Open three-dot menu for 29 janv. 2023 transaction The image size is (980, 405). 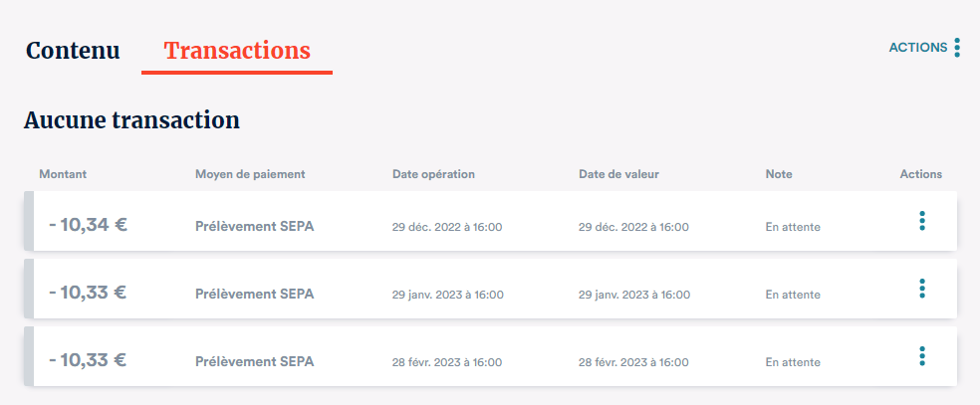point(922,289)
